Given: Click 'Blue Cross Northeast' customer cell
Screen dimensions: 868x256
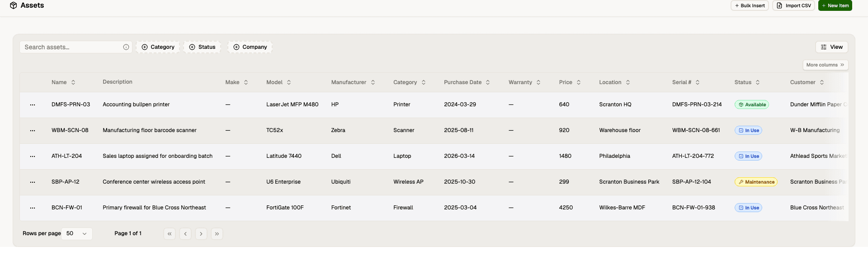Looking at the screenshot, I should click(817, 208).
